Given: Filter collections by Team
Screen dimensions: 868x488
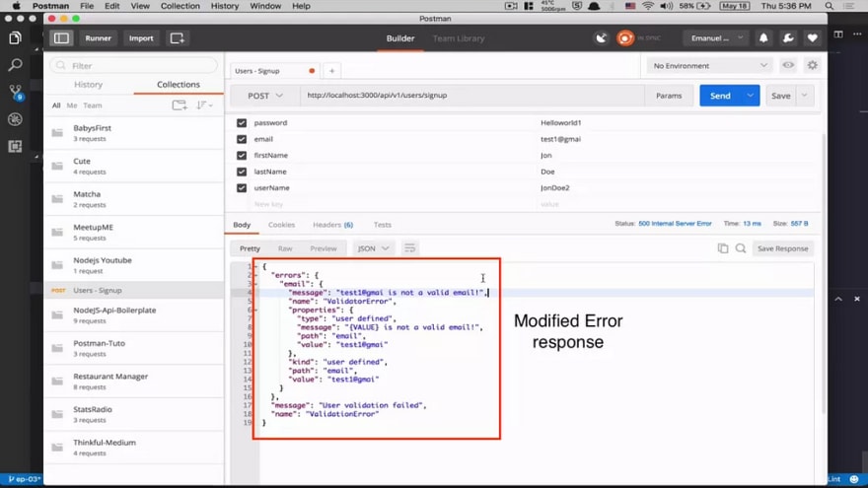Looking at the screenshot, I should [x=93, y=105].
